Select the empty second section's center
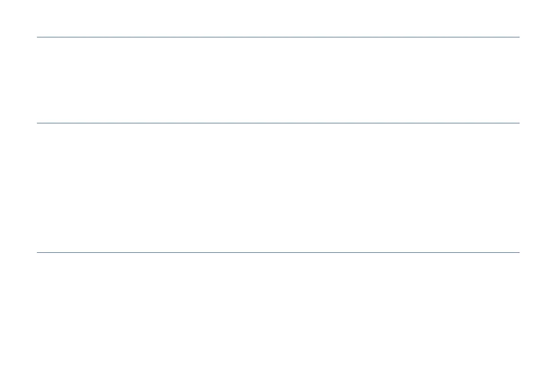557x392 pixels. [278, 188]
